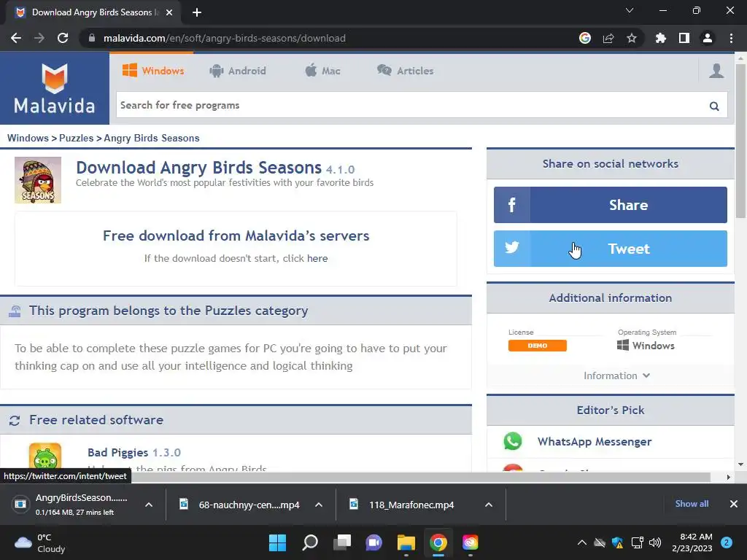Screen dimensions: 747x560
Task: Click the 'here' download link
Action: click(317, 258)
